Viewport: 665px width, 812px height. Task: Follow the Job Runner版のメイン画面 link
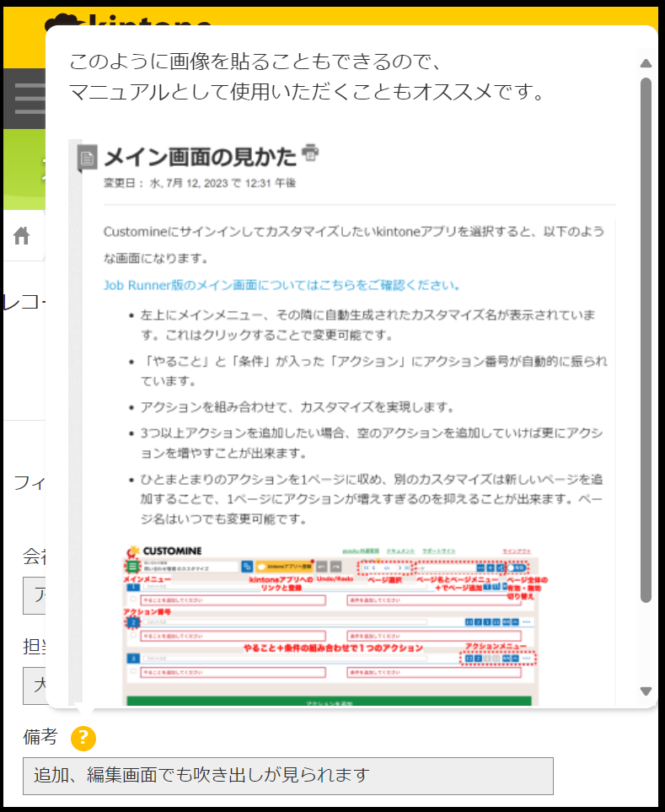pyautogui.click(x=282, y=285)
